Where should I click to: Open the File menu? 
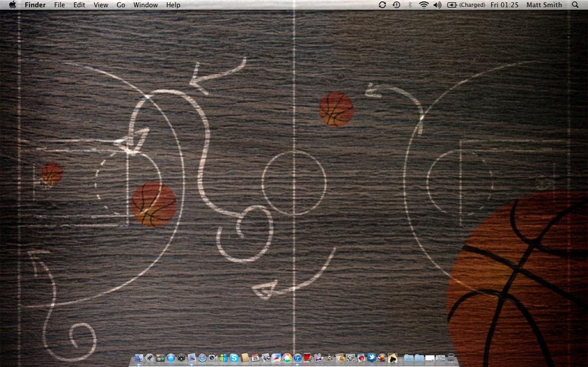59,5
